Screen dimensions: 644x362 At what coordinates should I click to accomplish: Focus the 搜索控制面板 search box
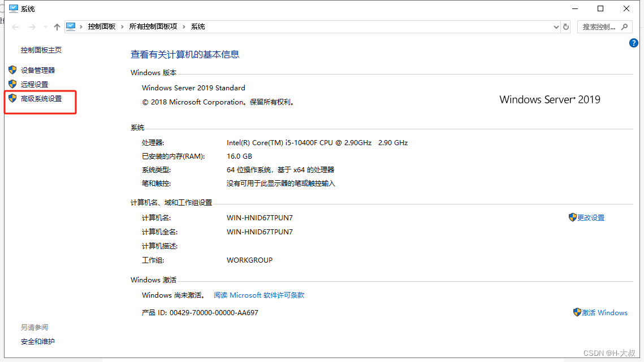pos(604,27)
